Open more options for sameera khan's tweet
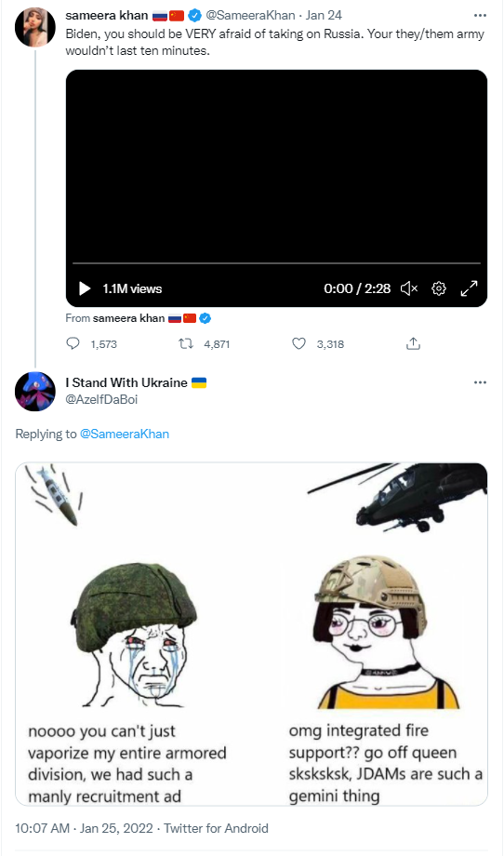This screenshot has width=504, height=856. click(480, 15)
